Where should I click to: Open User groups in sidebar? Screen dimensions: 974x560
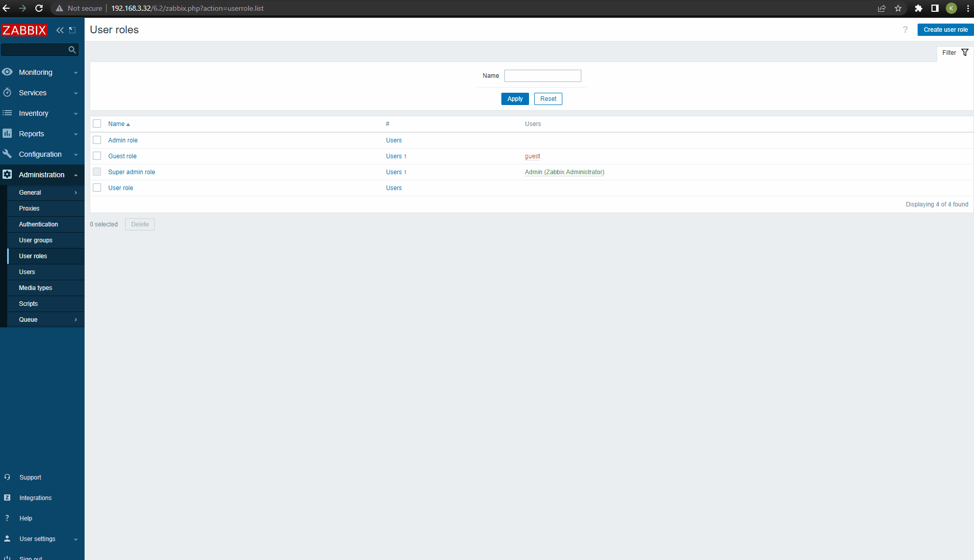pyautogui.click(x=35, y=240)
